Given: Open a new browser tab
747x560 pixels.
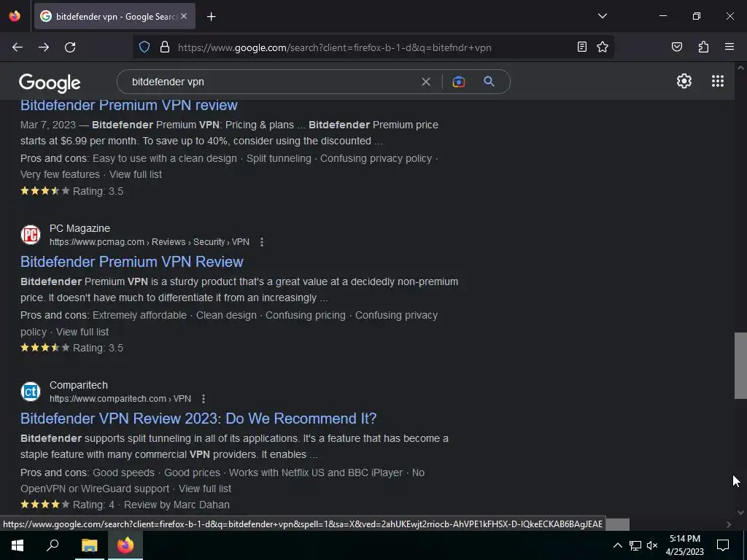Looking at the screenshot, I should pos(211,17).
